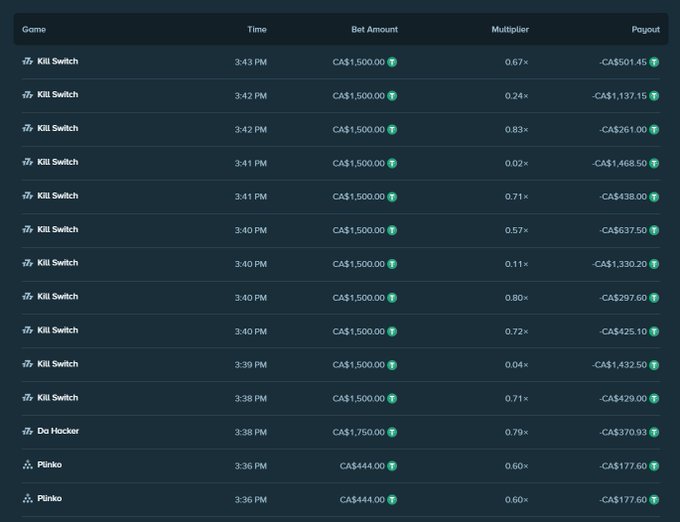The width and height of the screenshot is (680, 522).
Task: Click bet amount coin icon in 0.02× row
Action: point(392,163)
